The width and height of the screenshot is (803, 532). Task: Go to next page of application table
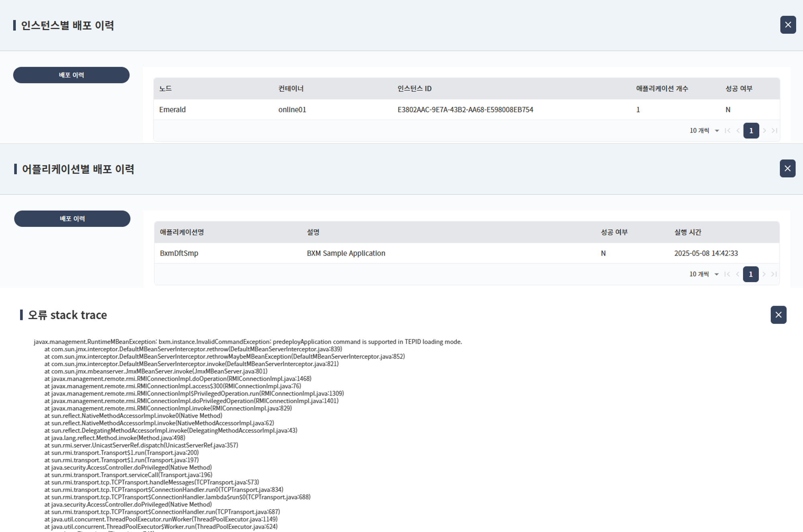pyautogui.click(x=764, y=274)
